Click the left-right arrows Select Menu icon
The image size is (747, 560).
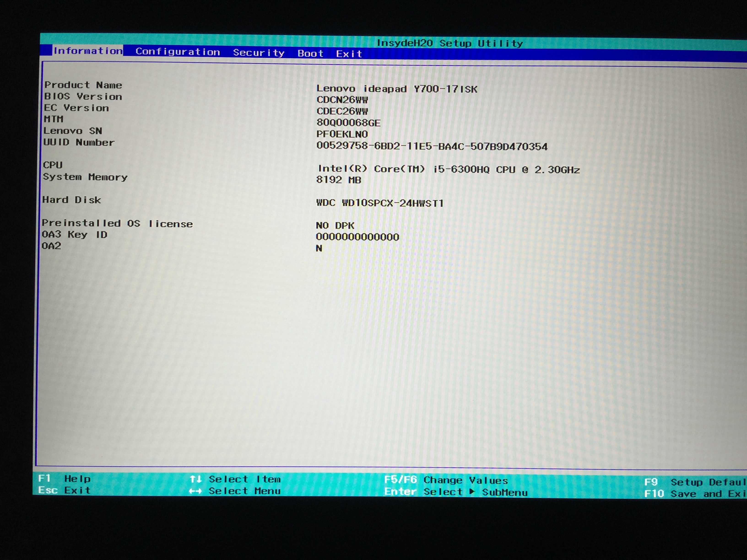coord(195,491)
